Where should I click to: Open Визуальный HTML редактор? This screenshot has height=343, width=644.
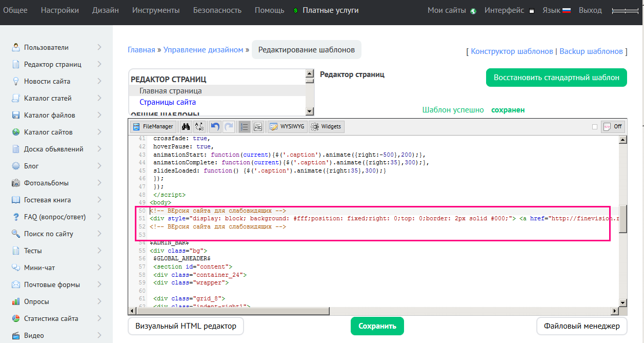186,326
